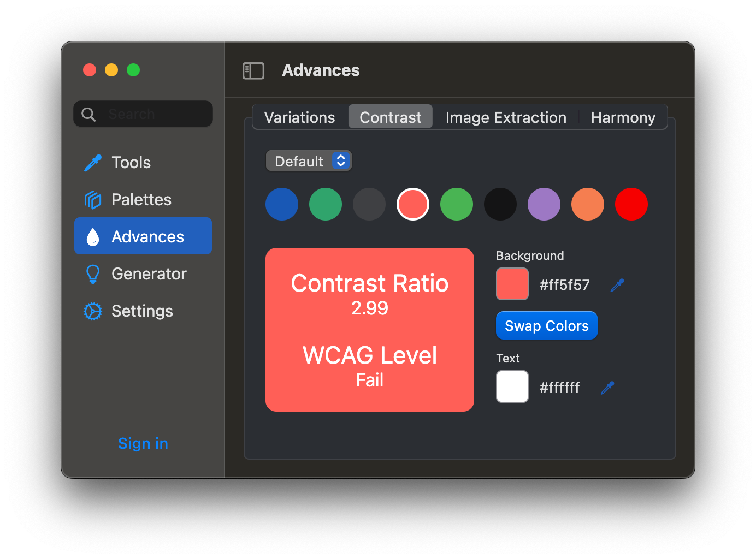Click the Sign in link
The image size is (756, 559).
(x=143, y=443)
